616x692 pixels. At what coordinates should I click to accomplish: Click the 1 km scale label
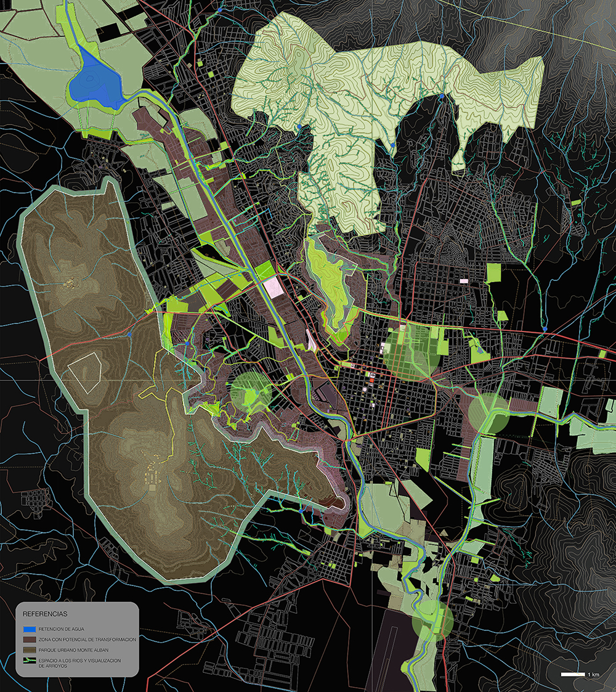(593, 675)
